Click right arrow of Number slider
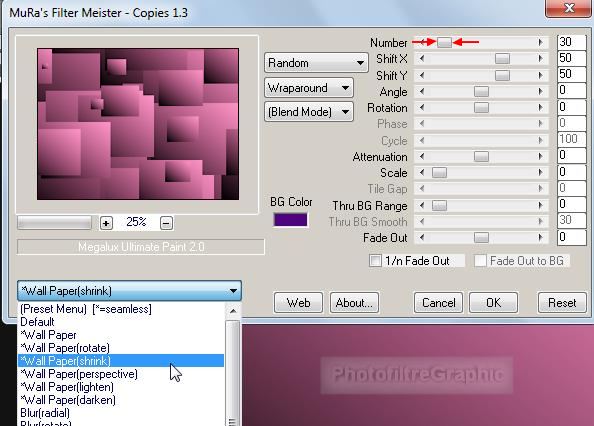The width and height of the screenshot is (594, 426). (541, 42)
